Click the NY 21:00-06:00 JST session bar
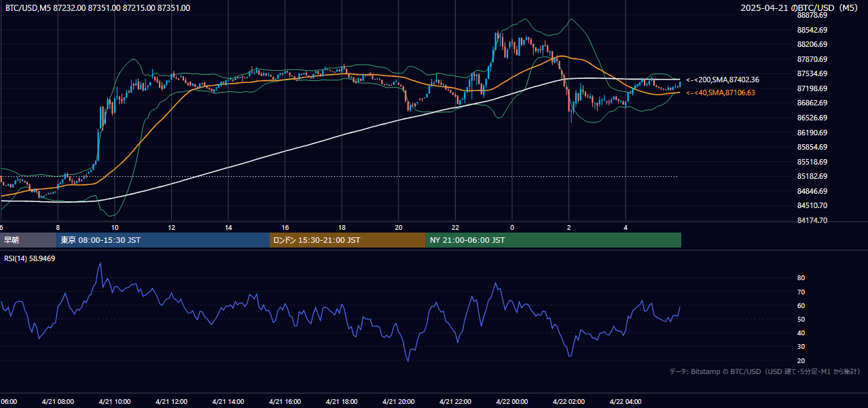Viewport: 868px width, 408px height. [x=554, y=240]
